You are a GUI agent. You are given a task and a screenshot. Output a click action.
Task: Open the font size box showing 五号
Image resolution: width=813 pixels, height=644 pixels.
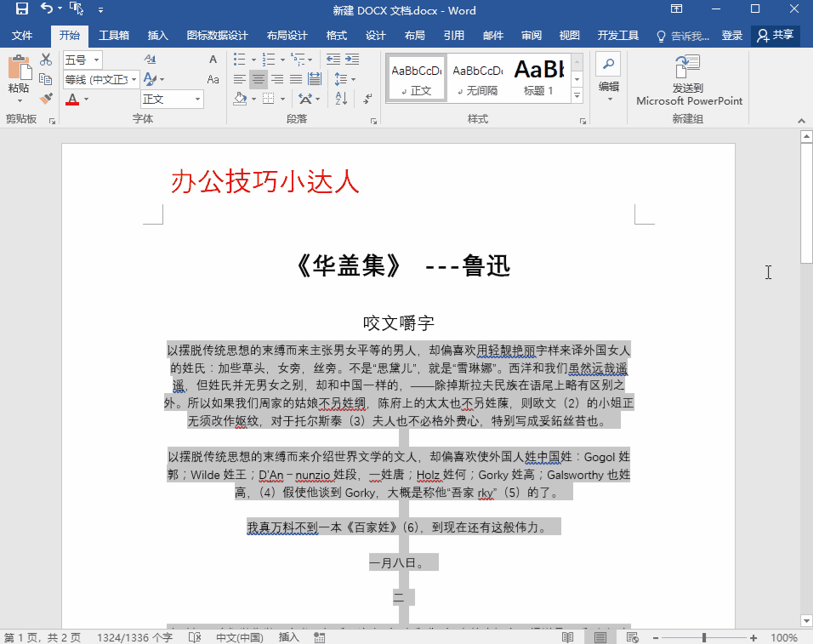tap(82, 60)
